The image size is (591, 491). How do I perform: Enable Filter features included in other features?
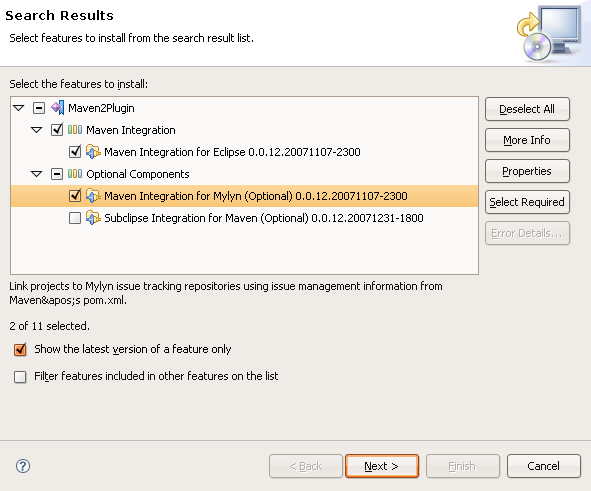(x=20, y=376)
